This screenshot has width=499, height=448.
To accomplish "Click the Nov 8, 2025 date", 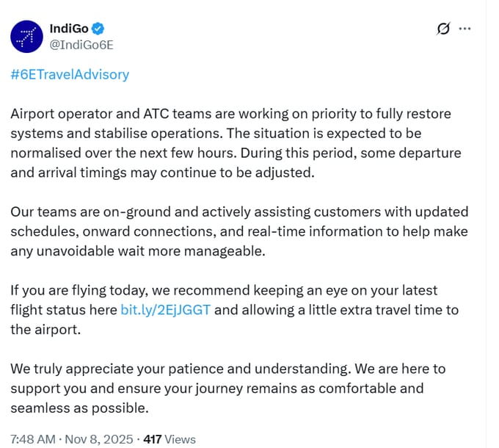I will [99, 439].
